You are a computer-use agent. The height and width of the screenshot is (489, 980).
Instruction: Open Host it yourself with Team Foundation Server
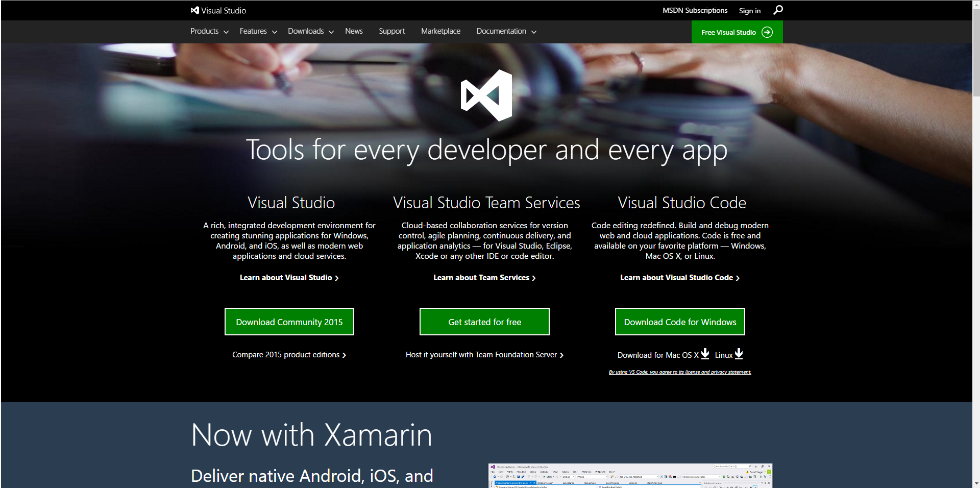click(484, 355)
